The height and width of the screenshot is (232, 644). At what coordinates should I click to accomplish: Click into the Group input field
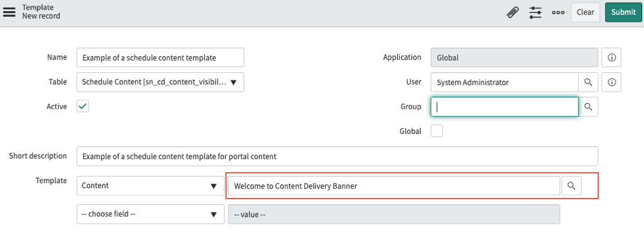tap(505, 107)
